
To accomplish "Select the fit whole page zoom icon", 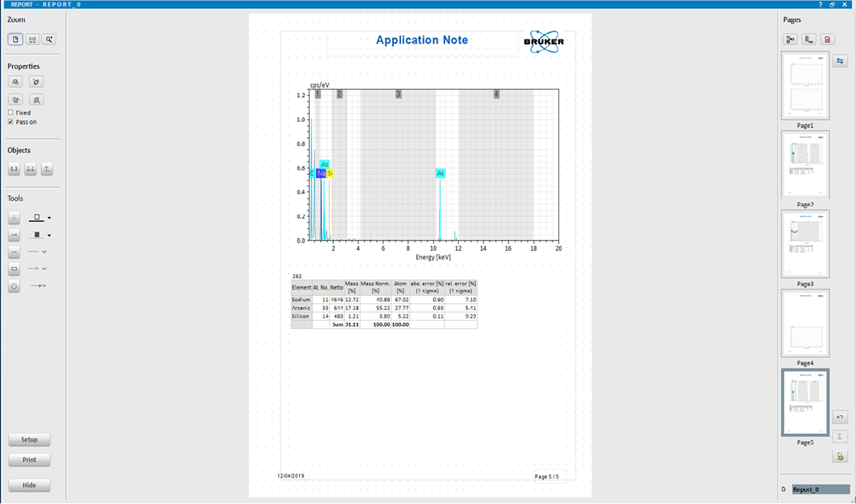I will (15, 40).
